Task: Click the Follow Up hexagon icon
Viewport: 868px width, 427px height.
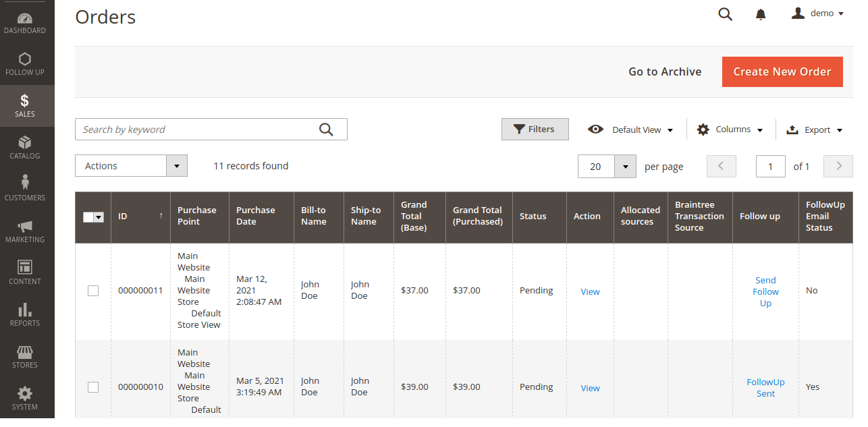Action: (x=25, y=59)
